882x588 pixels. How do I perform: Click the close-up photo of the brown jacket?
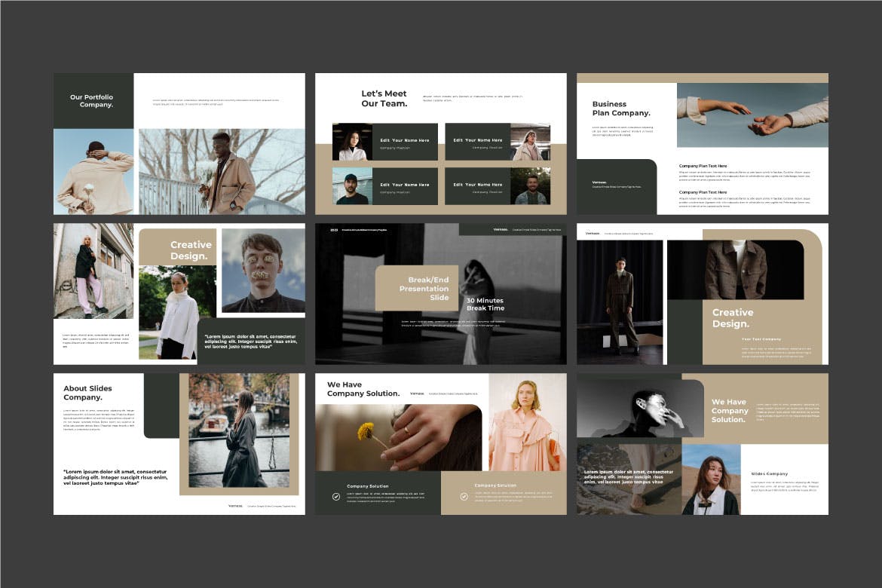pos(735,270)
